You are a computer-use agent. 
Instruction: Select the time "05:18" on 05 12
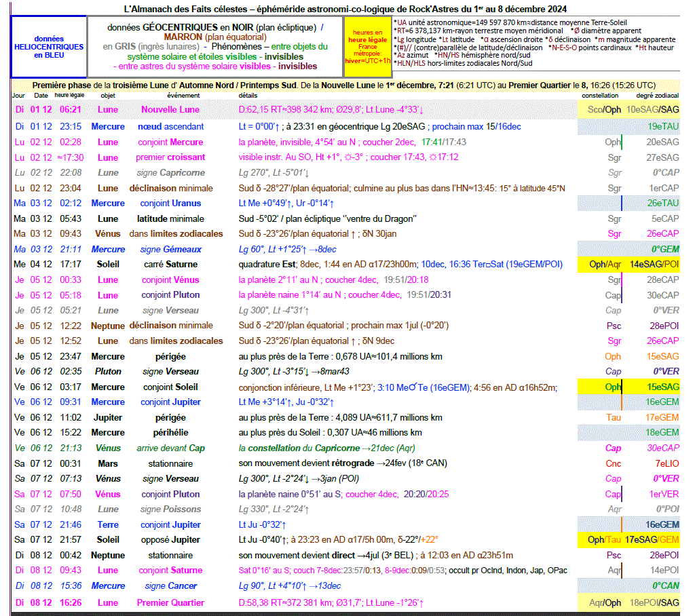71,295
